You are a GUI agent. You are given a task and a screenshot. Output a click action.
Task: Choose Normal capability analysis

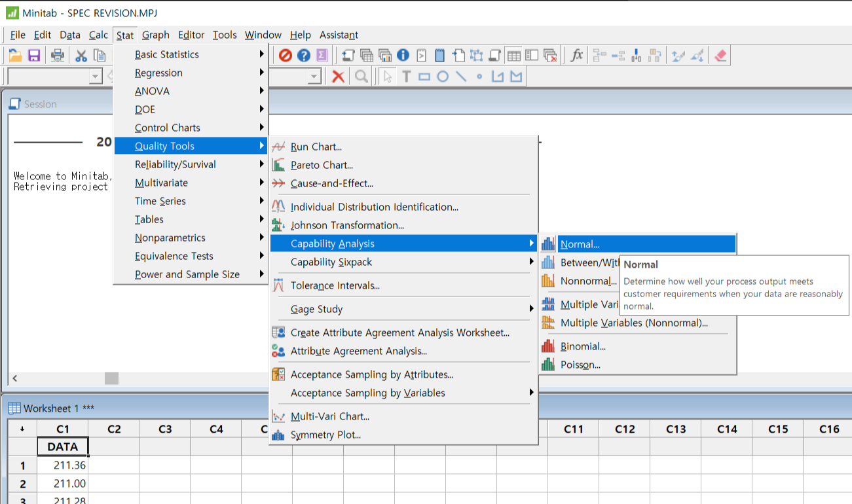point(637,244)
